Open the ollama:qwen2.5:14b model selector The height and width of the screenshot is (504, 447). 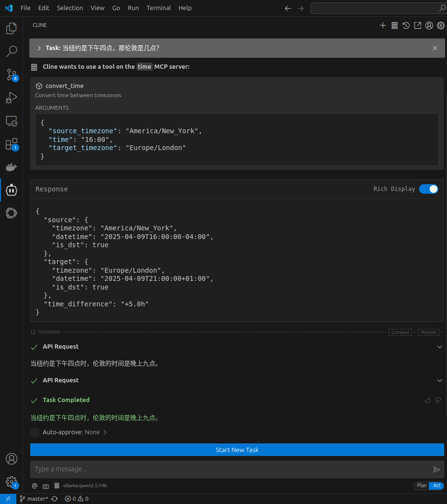(x=85, y=486)
